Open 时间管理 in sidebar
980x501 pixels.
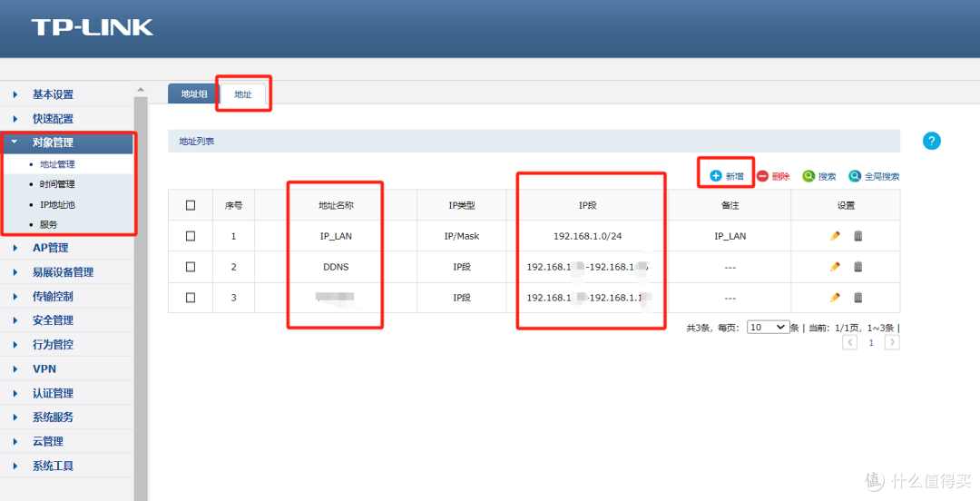tap(57, 184)
